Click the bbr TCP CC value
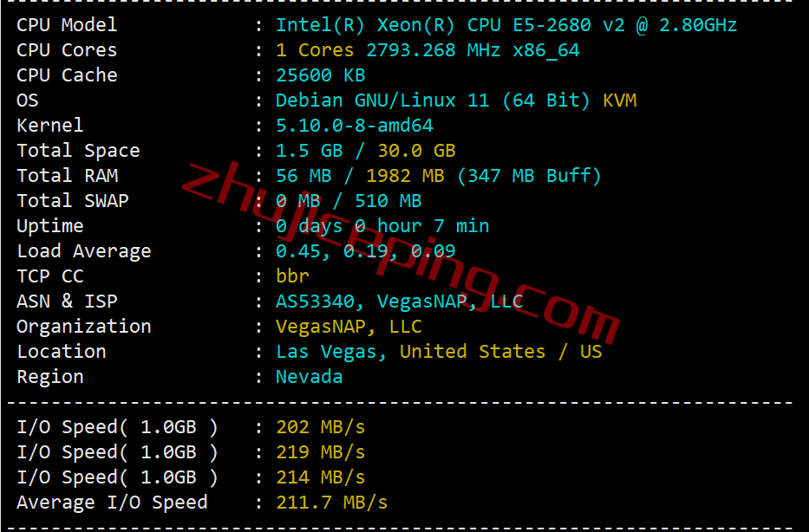 click(x=292, y=276)
